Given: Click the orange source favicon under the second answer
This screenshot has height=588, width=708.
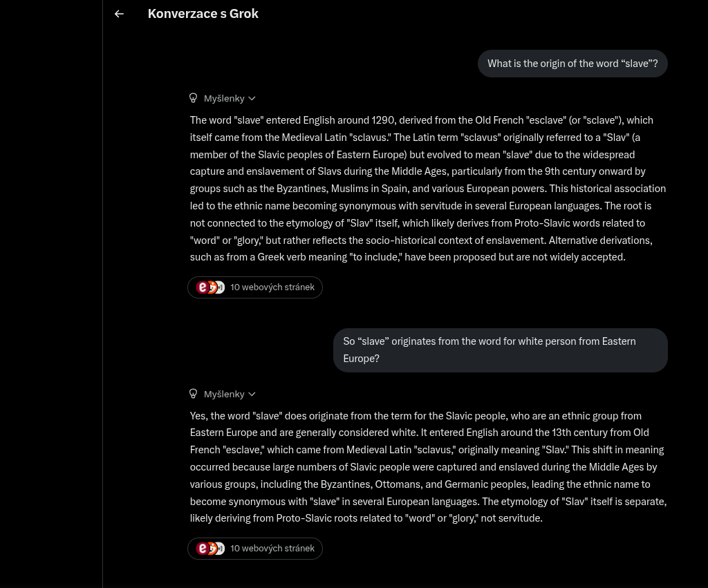Looking at the screenshot, I should [x=212, y=549].
